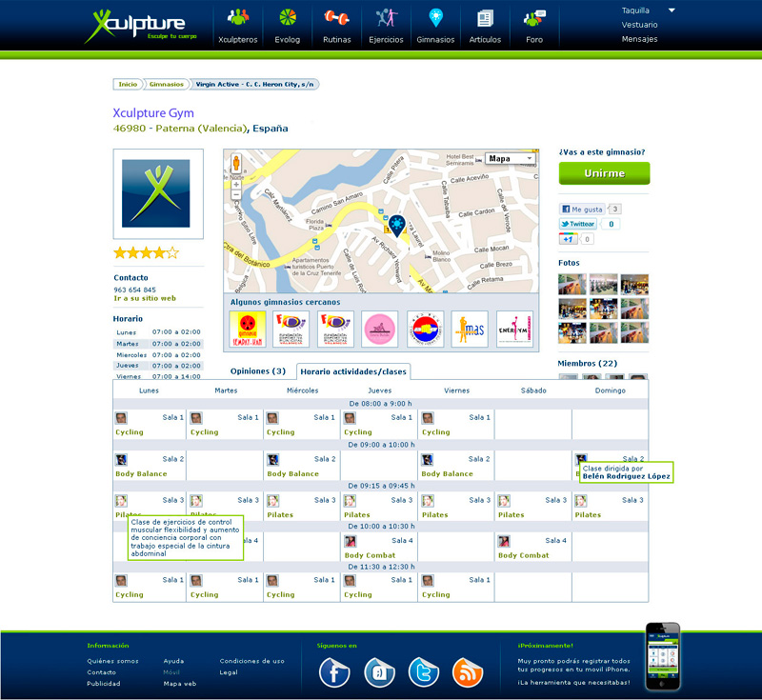Image resolution: width=762 pixels, height=700 pixels.
Task: Click Belén Rodríguez López tooltip name
Action: [x=627, y=476]
